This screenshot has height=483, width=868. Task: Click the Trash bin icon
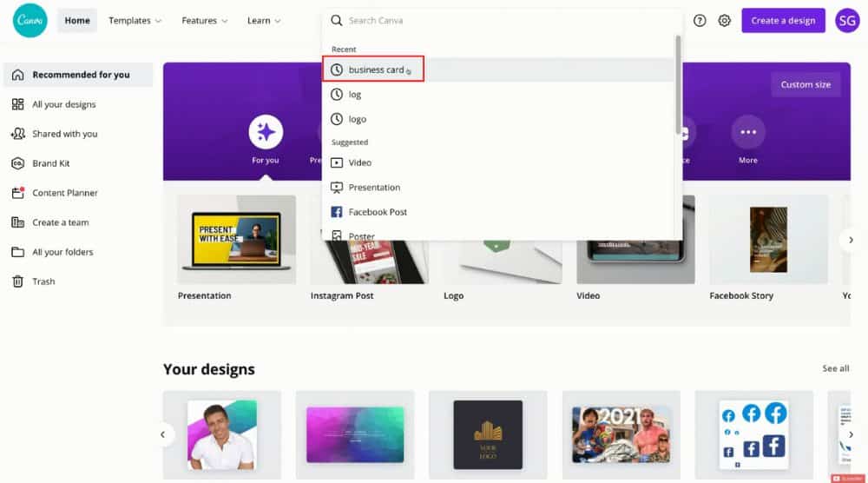(x=17, y=281)
